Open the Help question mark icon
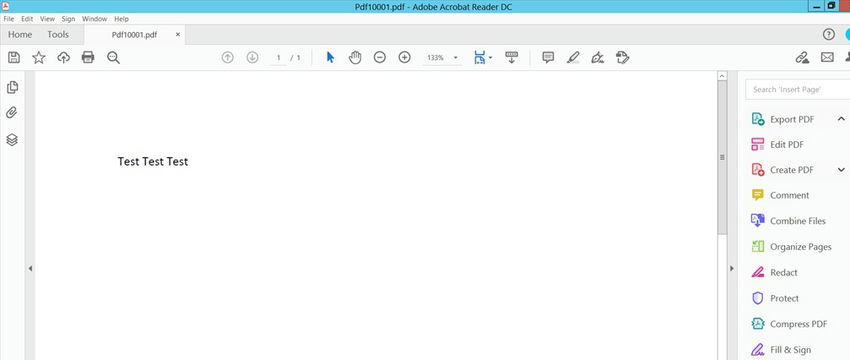 (x=828, y=35)
